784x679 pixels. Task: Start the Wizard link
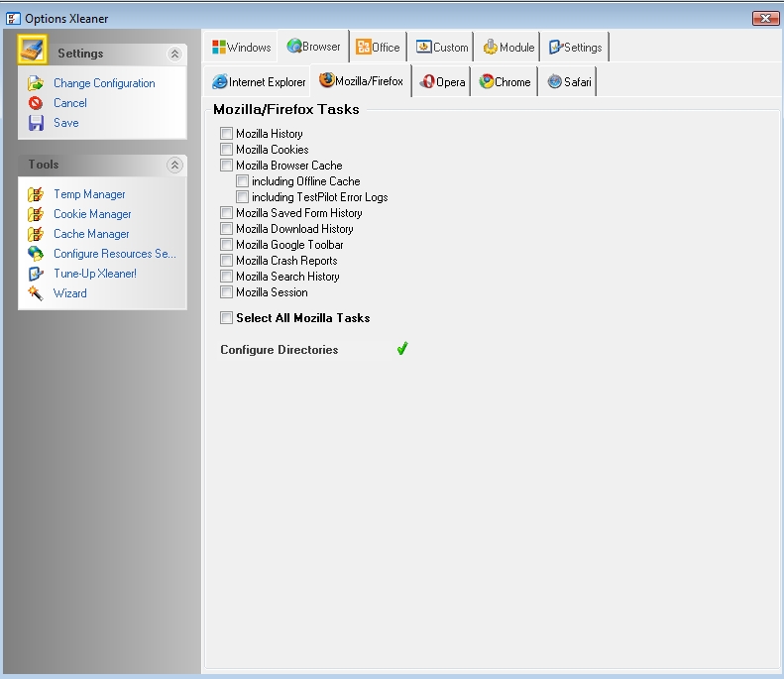70,293
